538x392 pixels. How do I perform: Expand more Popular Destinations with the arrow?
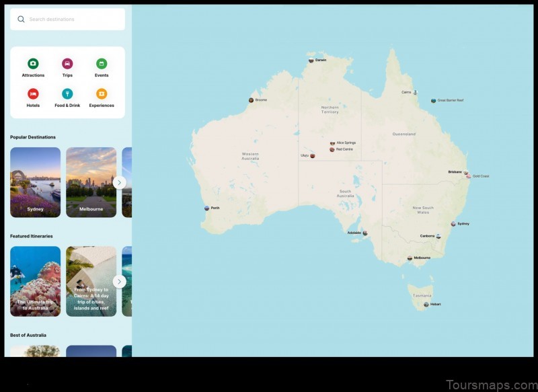120,182
